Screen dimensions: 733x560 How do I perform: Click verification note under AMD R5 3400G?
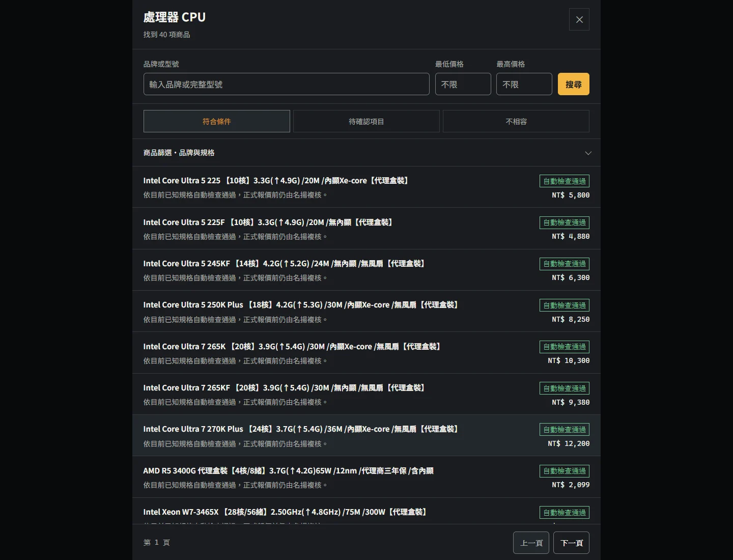235,485
